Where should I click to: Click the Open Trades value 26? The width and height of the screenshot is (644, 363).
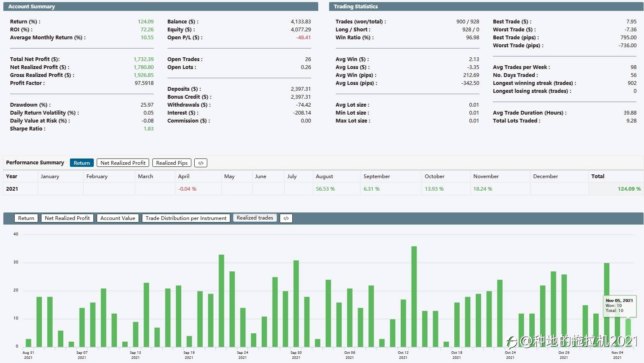click(x=308, y=59)
